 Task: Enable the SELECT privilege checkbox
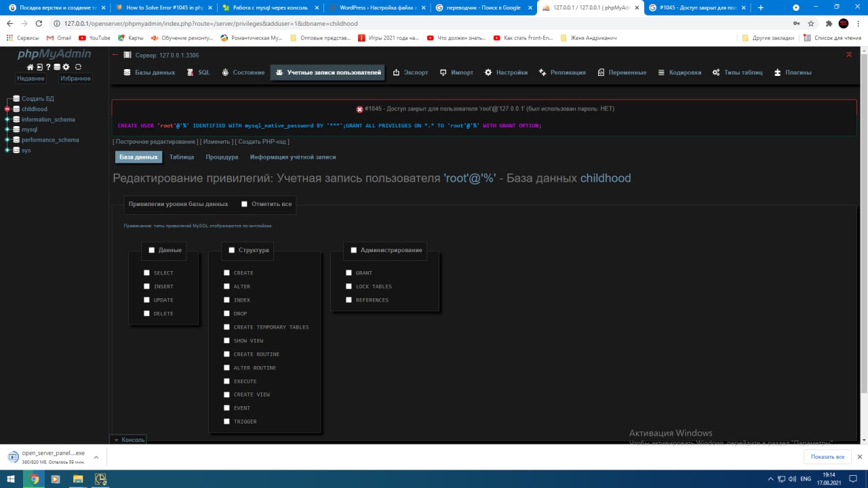pos(147,273)
